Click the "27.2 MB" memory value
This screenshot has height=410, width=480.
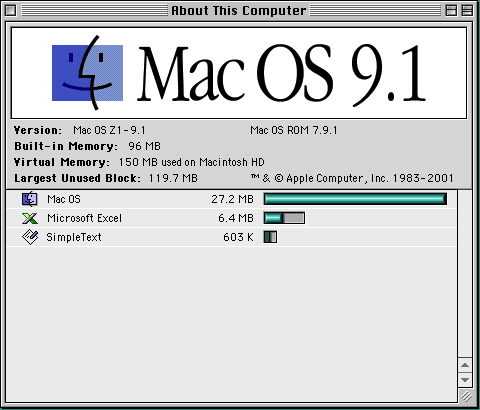(x=232, y=199)
